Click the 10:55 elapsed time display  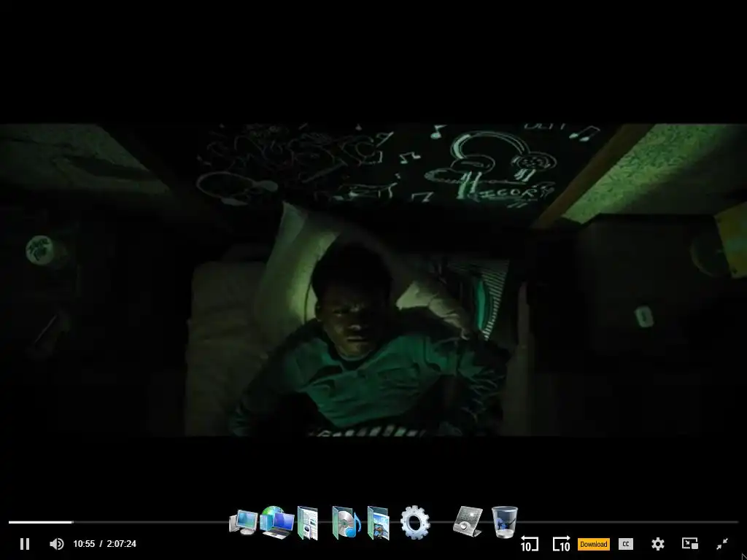point(84,544)
